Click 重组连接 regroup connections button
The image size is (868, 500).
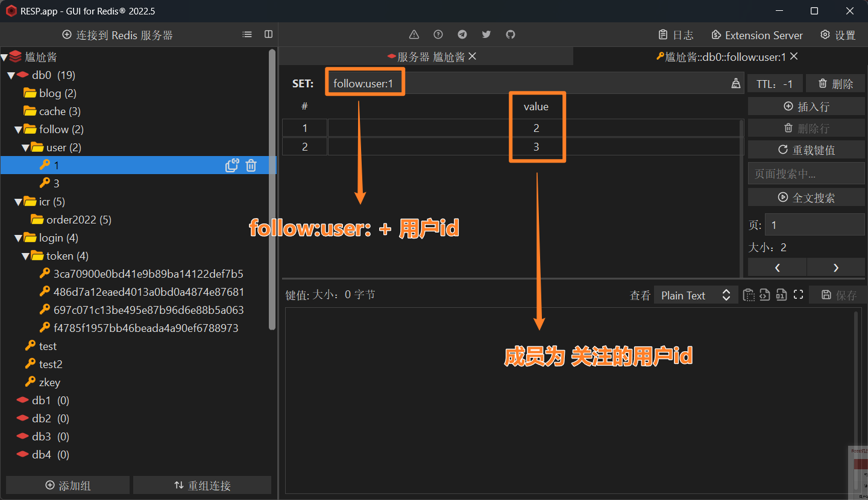click(x=202, y=485)
